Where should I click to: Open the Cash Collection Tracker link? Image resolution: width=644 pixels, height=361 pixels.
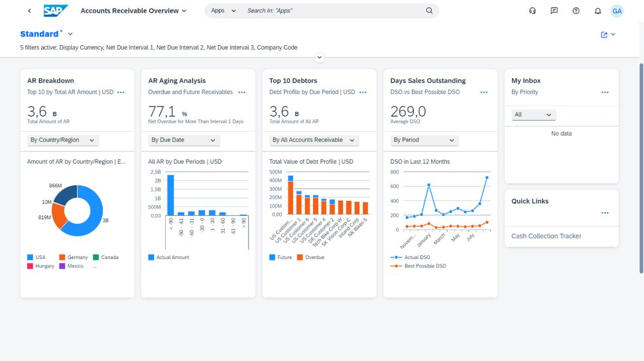[546, 236]
